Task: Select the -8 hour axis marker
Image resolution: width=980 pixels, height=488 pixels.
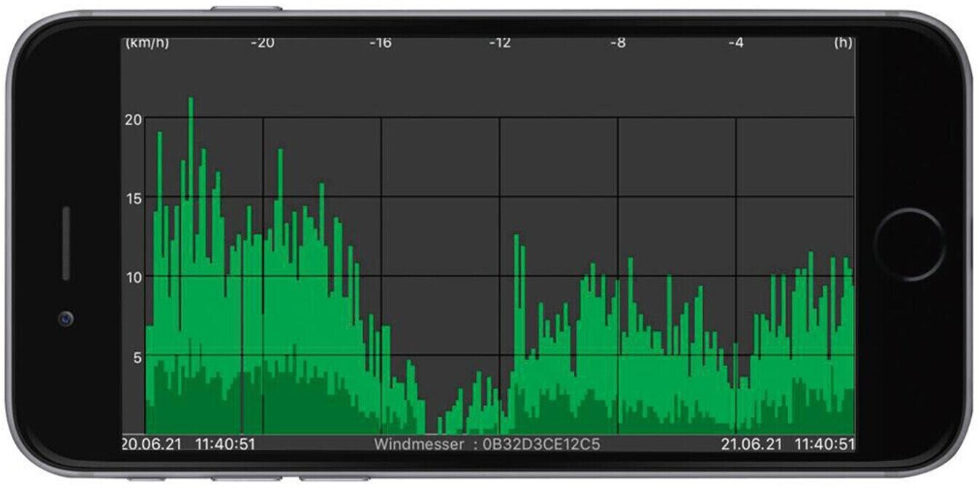Action: click(x=617, y=43)
